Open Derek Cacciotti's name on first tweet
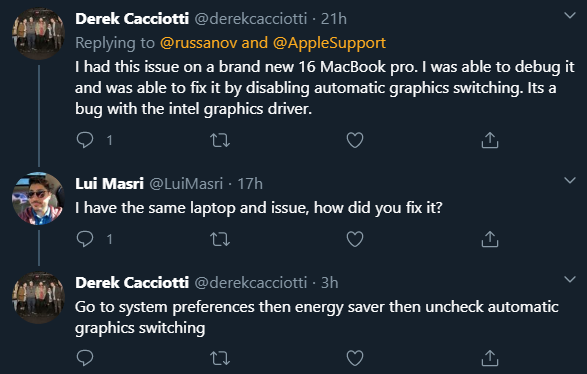The height and width of the screenshot is (374, 587). click(x=132, y=19)
